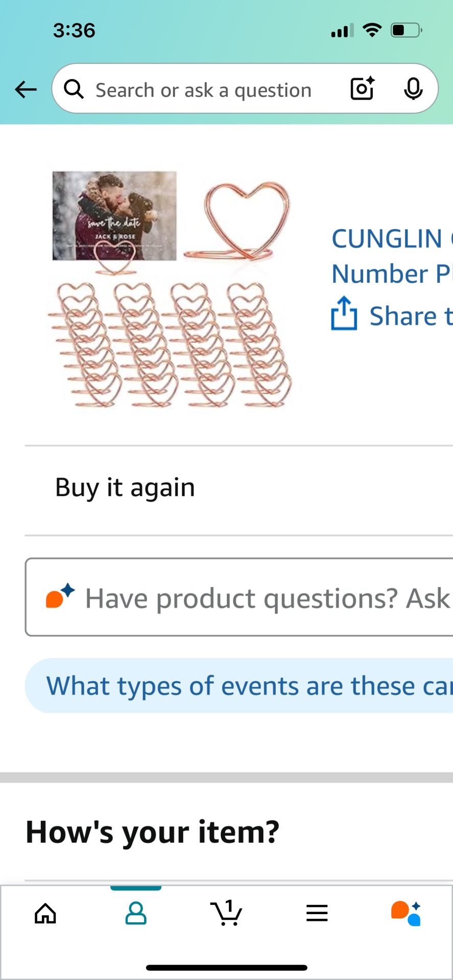
Task: Open the hamburger menu tab
Action: coord(317,913)
